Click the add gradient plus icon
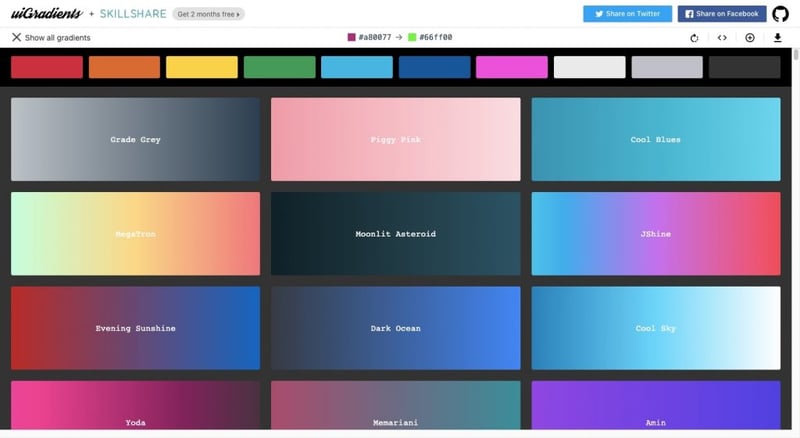 tap(749, 38)
